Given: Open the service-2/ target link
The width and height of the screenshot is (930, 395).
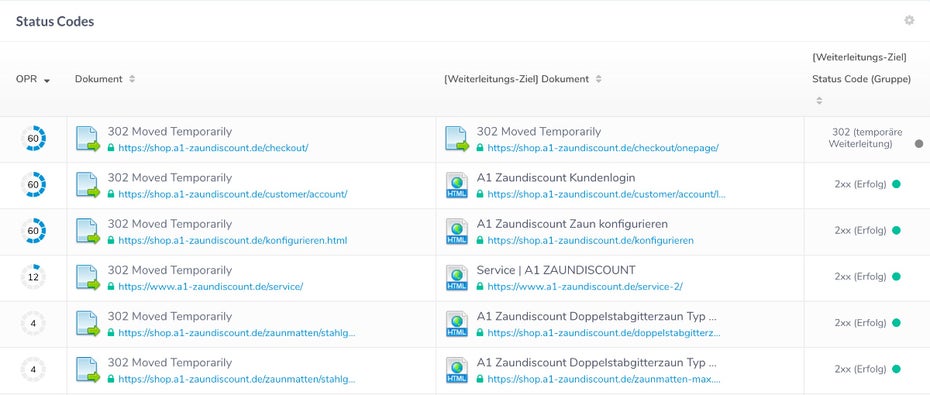Looking at the screenshot, I should [585, 286].
